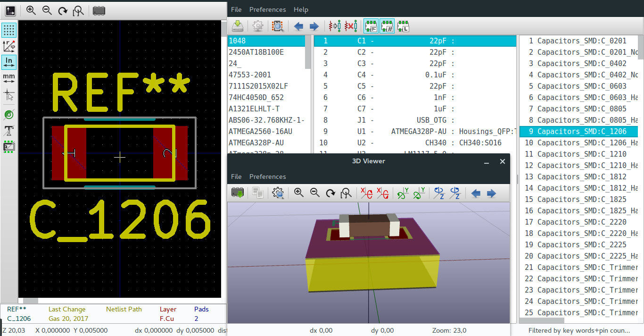644x336 pixels.
Task: Zoom in on the footprint viewer
Action: coord(31,10)
